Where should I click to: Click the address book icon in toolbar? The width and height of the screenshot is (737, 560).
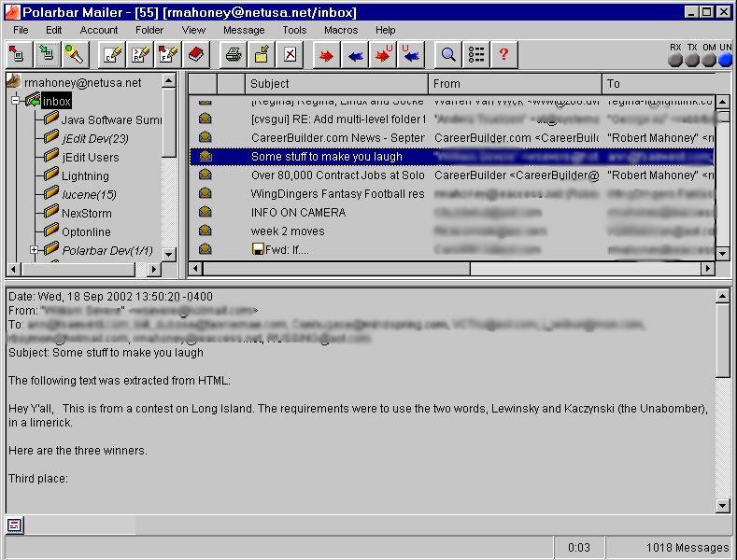click(x=195, y=55)
